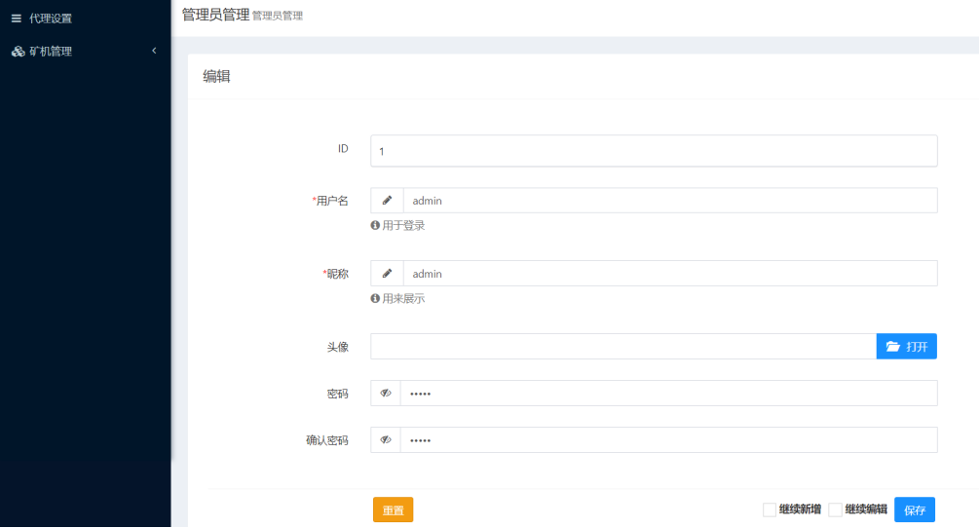This screenshot has height=528, width=980.
Task: Enable the 继续编辑 checkbox
Action: tap(835, 509)
